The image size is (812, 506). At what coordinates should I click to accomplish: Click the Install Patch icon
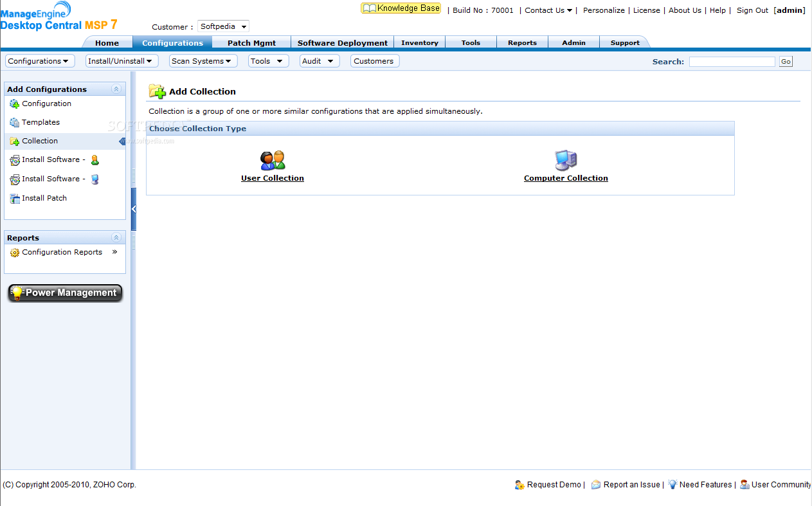point(14,199)
